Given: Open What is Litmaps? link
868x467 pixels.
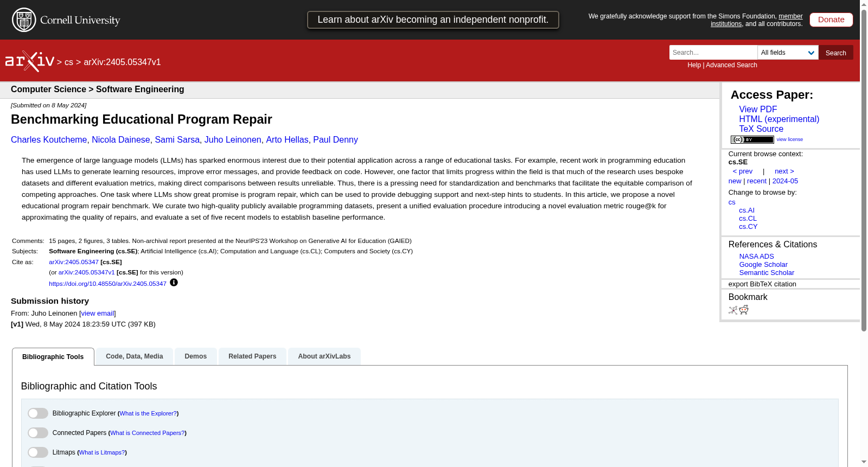Looking at the screenshot, I should (102, 452).
